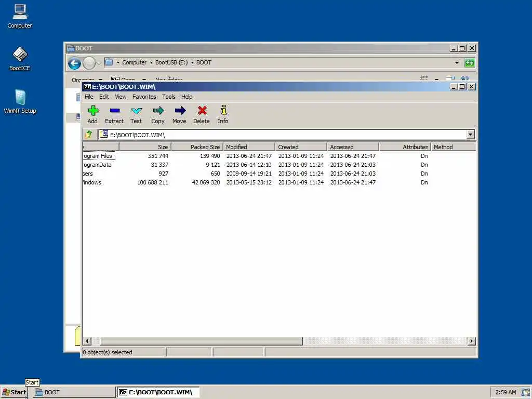The image size is (532, 399).
Task: Click the system tray icon beside the clock
Action: 525,392
